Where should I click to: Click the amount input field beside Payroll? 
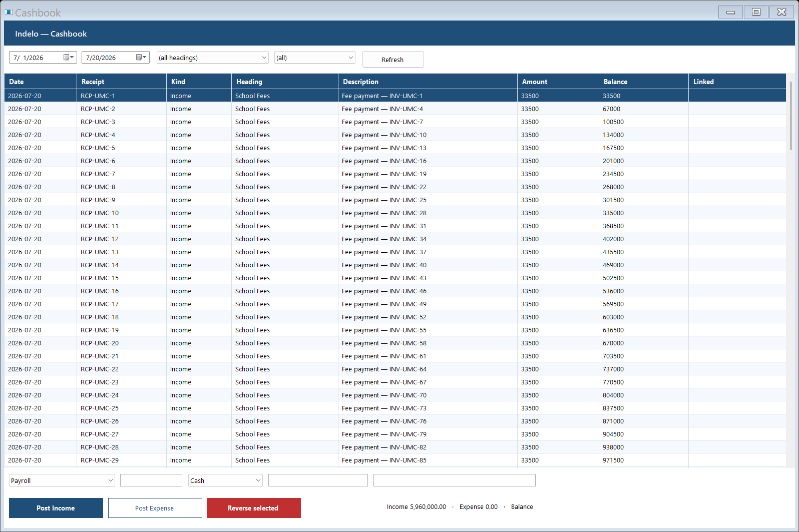pos(151,480)
